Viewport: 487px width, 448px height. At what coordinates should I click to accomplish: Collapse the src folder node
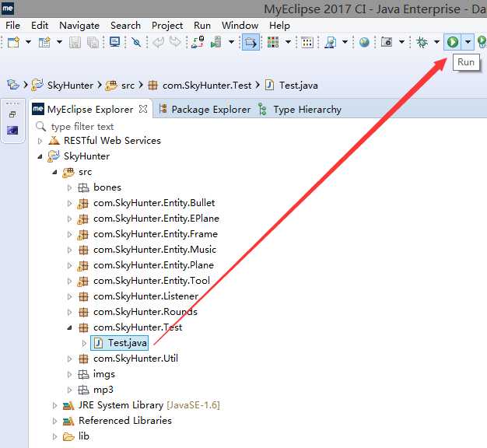[54, 173]
